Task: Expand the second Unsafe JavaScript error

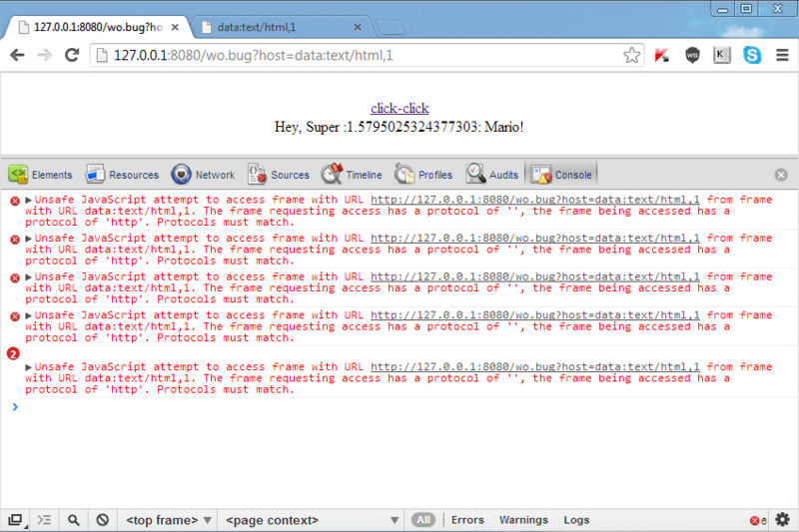Action: tap(29, 239)
